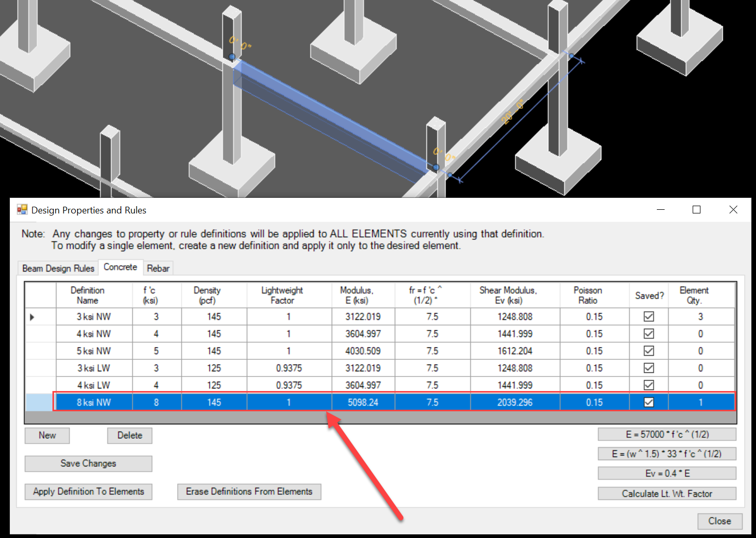
Task: Toggle Saved checkbox for 3 ksi NW
Action: (649, 317)
